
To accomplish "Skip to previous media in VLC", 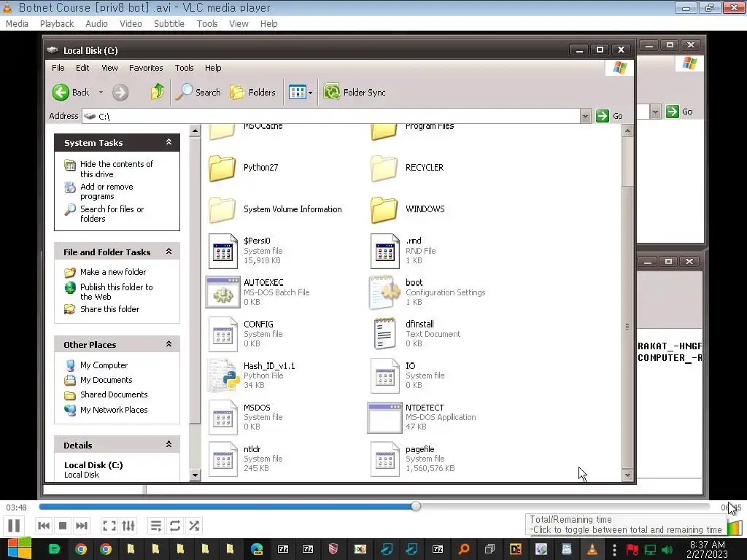I will coord(43,526).
